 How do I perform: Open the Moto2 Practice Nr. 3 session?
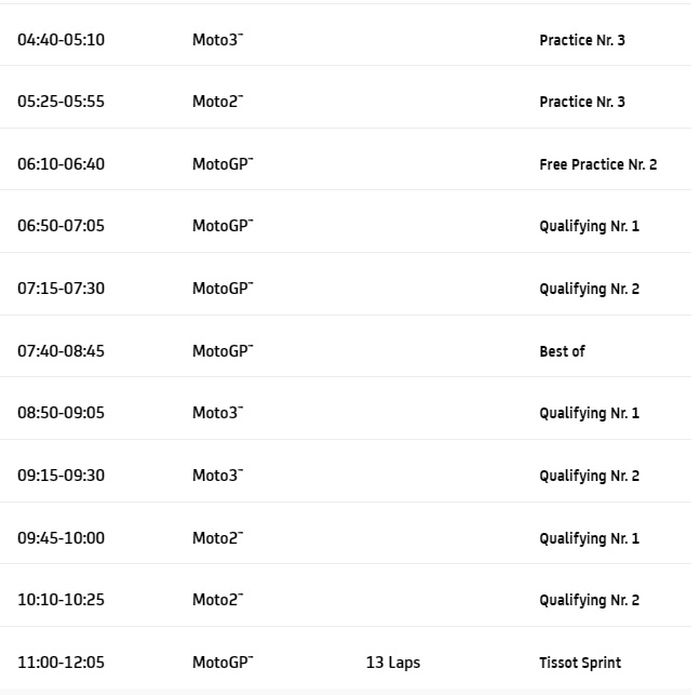tap(582, 102)
